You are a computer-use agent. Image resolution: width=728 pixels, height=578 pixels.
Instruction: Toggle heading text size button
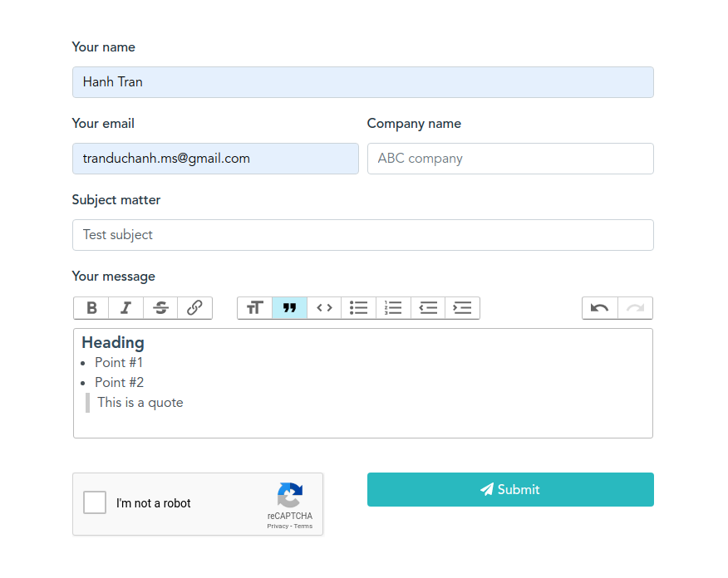[x=255, y=308]
